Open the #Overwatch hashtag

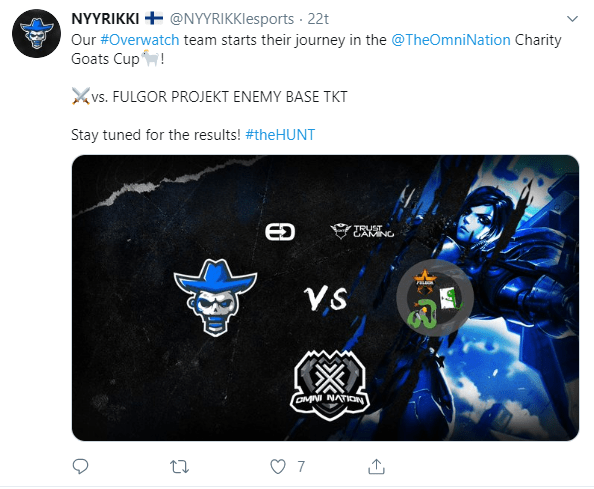coord(139,40)
